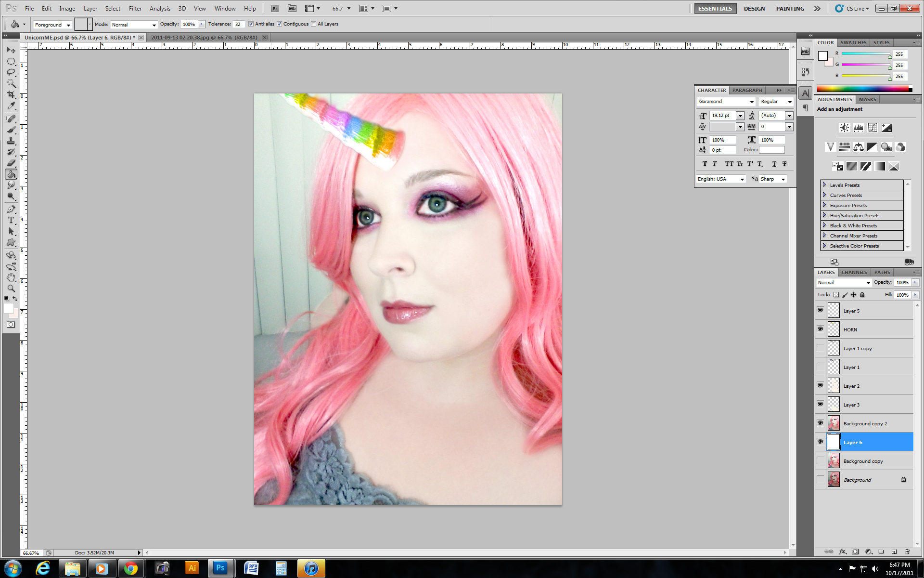
Task: Select the Quick Selection tool
Action: pos(11,83)
